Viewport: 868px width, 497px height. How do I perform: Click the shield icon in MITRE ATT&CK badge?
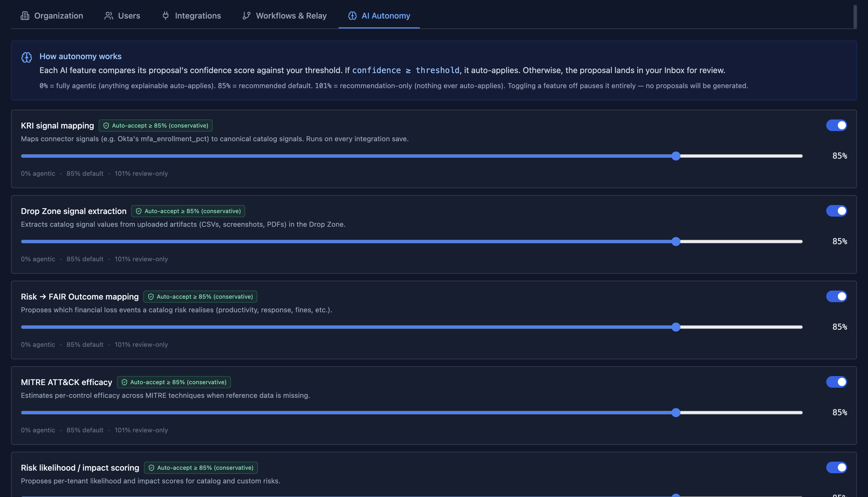pos(125,382)
